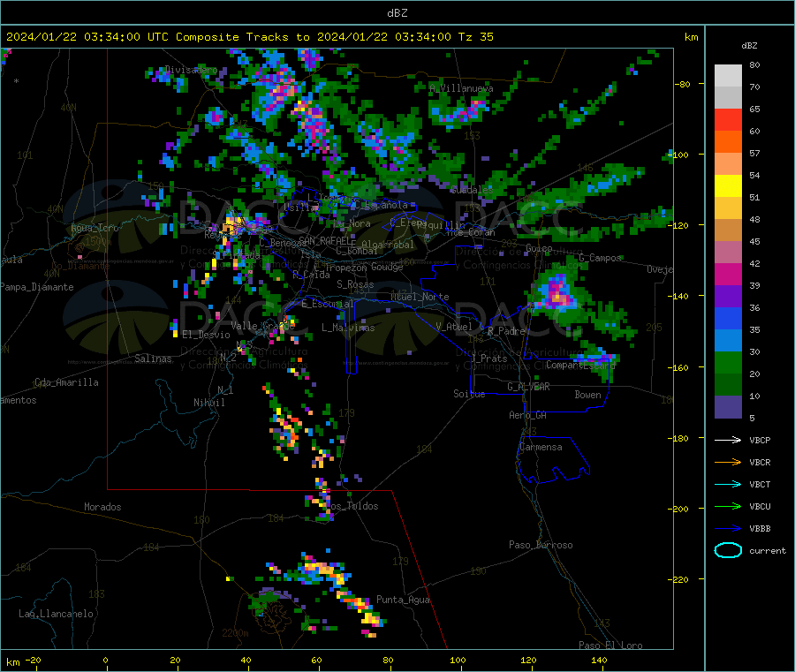Screen dimensions: 795x672
Task: Click the Punta_Agua map label
Action: (x=403, y=600)
